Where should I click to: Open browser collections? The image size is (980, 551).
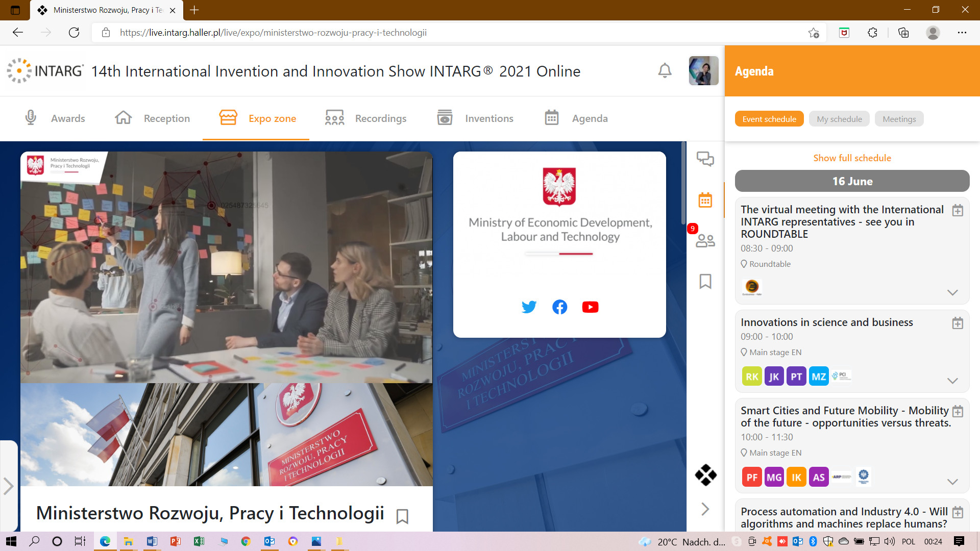point(903,33)
